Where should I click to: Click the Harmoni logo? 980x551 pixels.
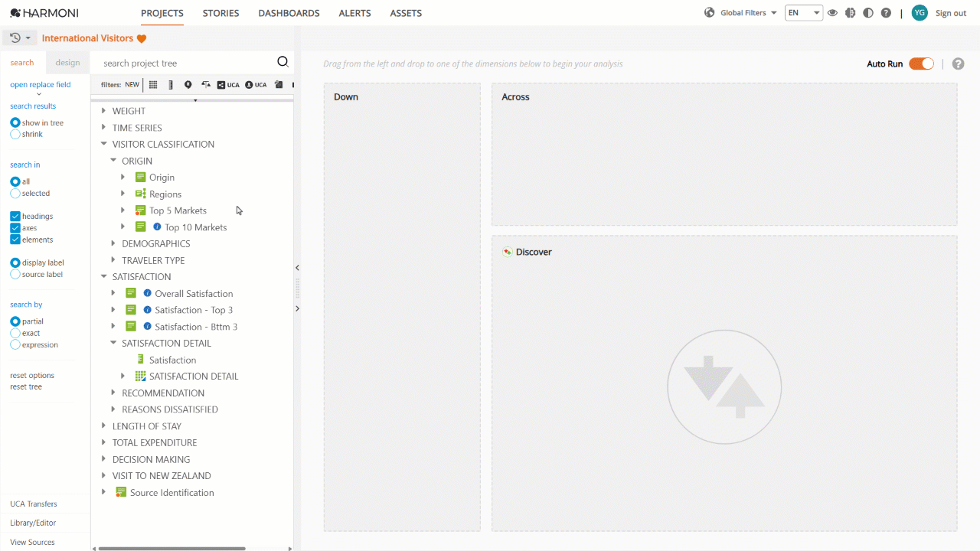tap(44, 13)
